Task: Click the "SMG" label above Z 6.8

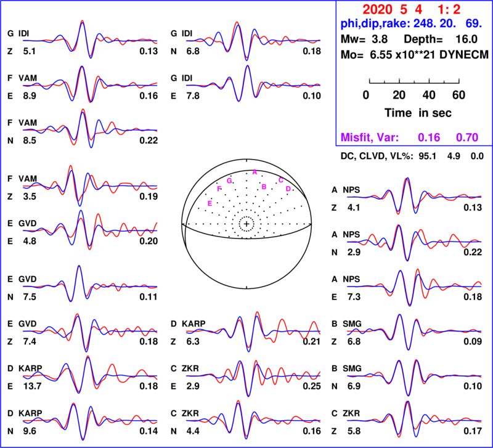Action: click(352, 324)
